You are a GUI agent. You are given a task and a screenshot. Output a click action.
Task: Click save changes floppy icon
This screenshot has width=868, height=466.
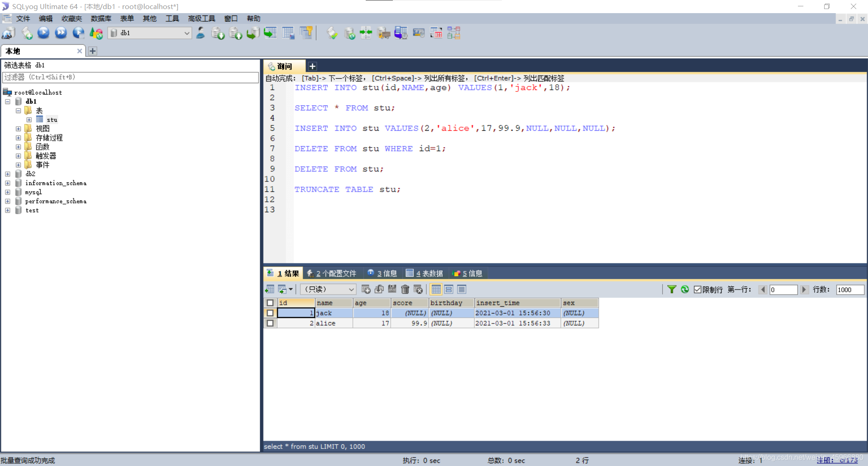click(392, 289)
